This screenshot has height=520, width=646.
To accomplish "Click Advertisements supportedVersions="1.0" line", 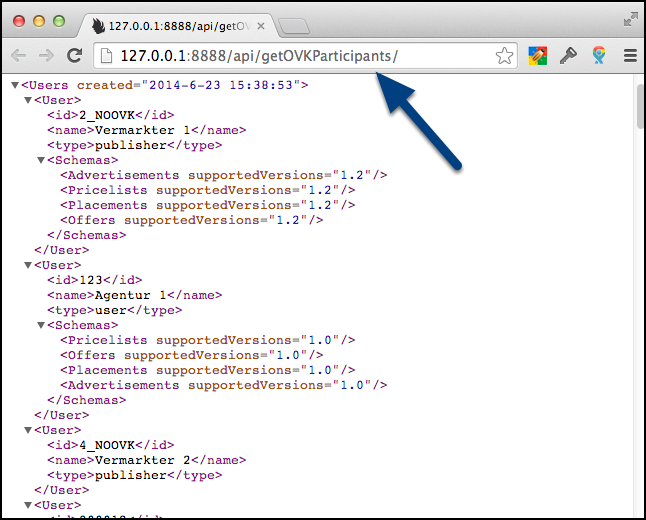I will tap(224, 385).
